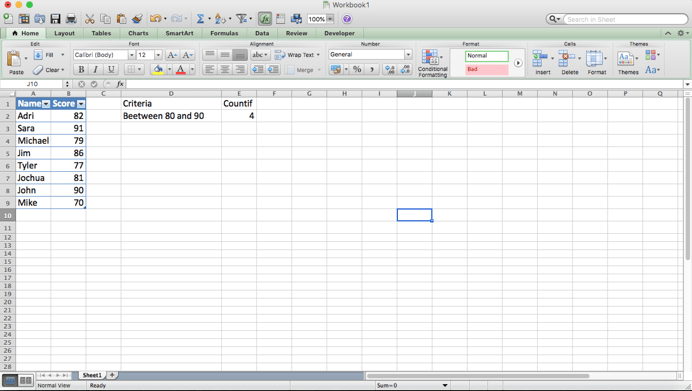
Task: Expand the font size dropdown
Action: click(x=158, y=55)
